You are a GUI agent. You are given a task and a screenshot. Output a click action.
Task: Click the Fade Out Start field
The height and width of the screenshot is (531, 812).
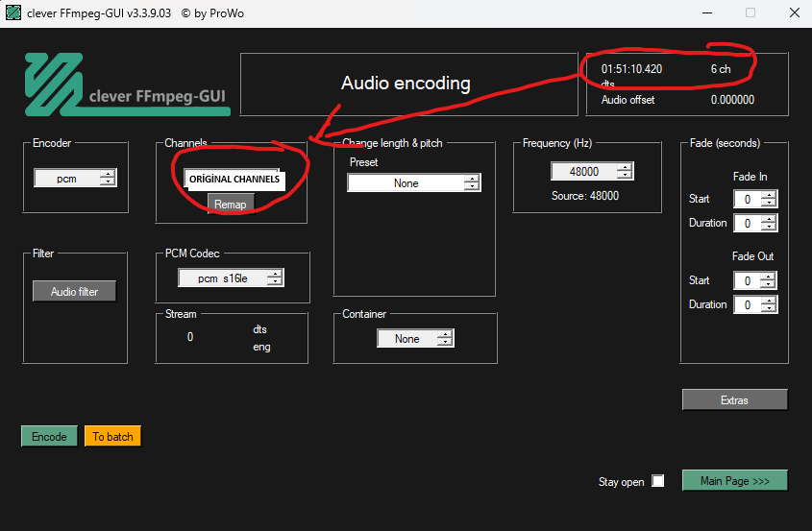tap(748, 280)
